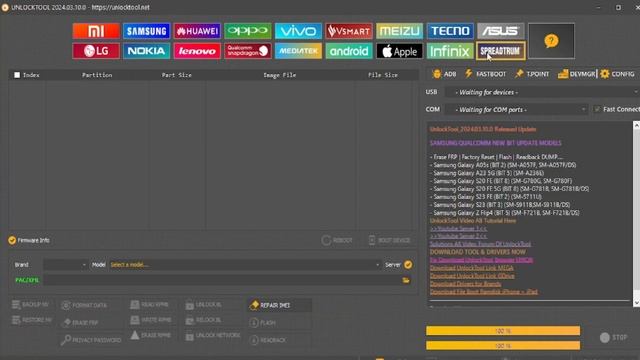Screen dimensions: 640x360
Task: Select the Vivo brand logo
Action: pyautogui.click(x=298, y=31)
